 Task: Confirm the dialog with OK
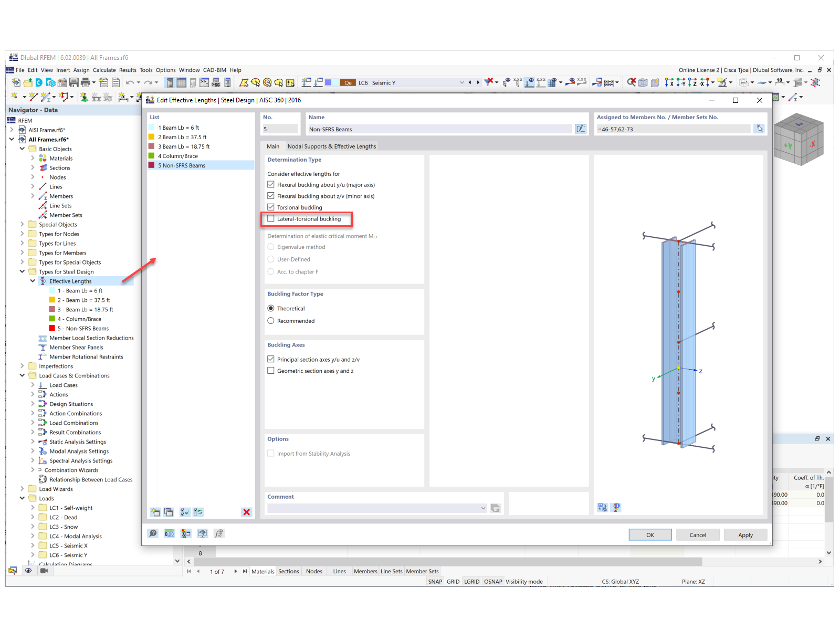650,534
